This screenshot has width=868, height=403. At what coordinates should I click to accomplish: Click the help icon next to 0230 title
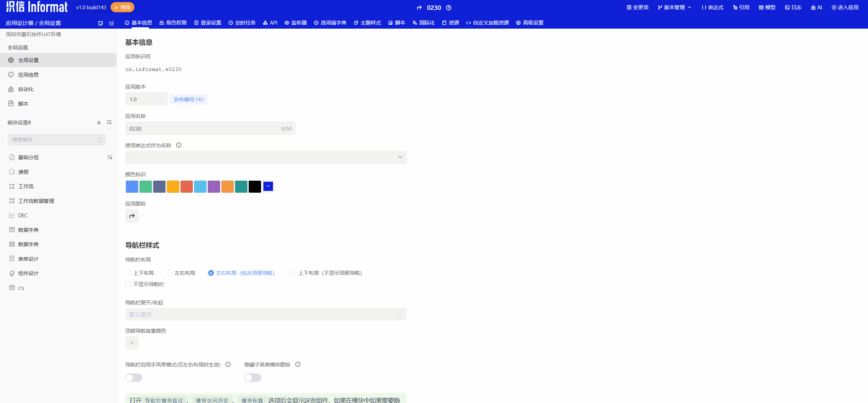[x=449, y=8]
